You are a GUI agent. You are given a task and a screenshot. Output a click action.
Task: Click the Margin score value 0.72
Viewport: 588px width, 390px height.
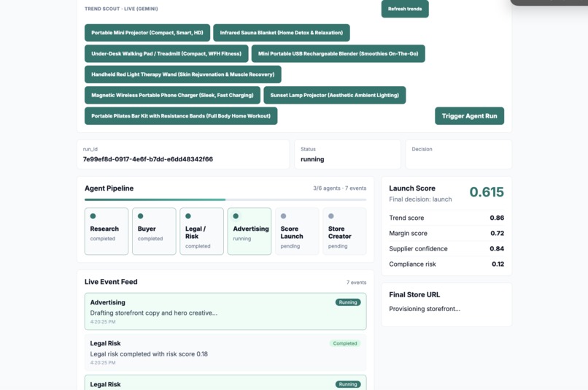click(498, 233)
